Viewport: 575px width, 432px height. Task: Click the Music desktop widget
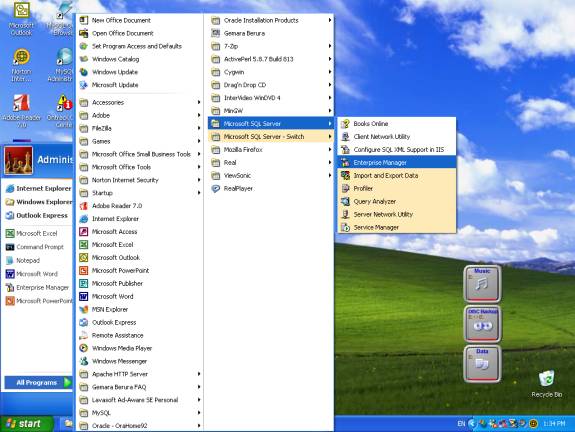(482, 283)
